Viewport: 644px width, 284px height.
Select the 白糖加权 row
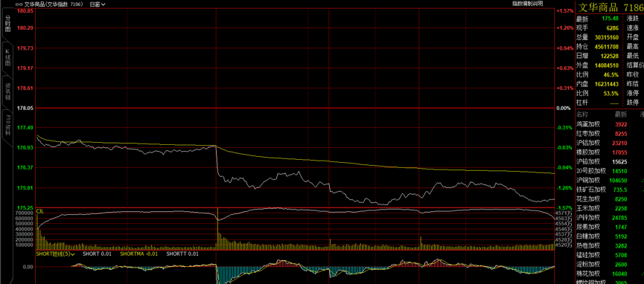click(610, 236)
